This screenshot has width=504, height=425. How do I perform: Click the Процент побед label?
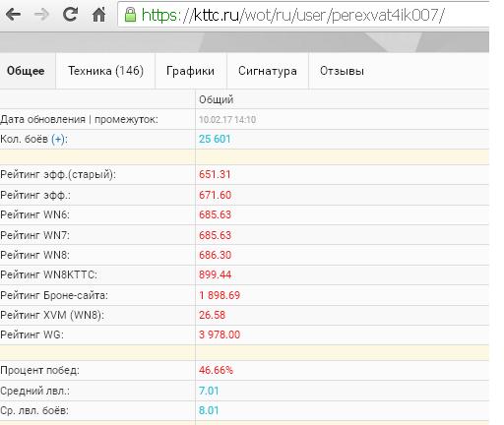[x=39, y=370]
